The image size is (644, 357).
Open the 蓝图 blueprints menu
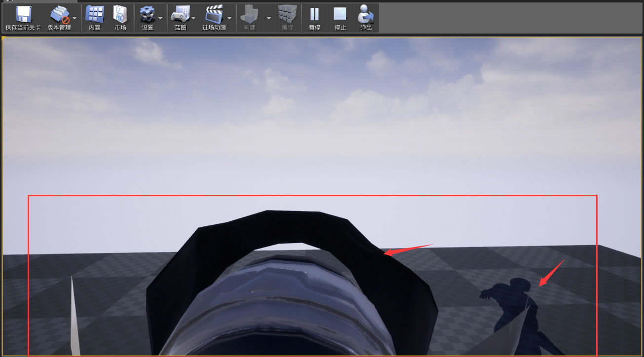pyautogui.click(x=181, y=18)
